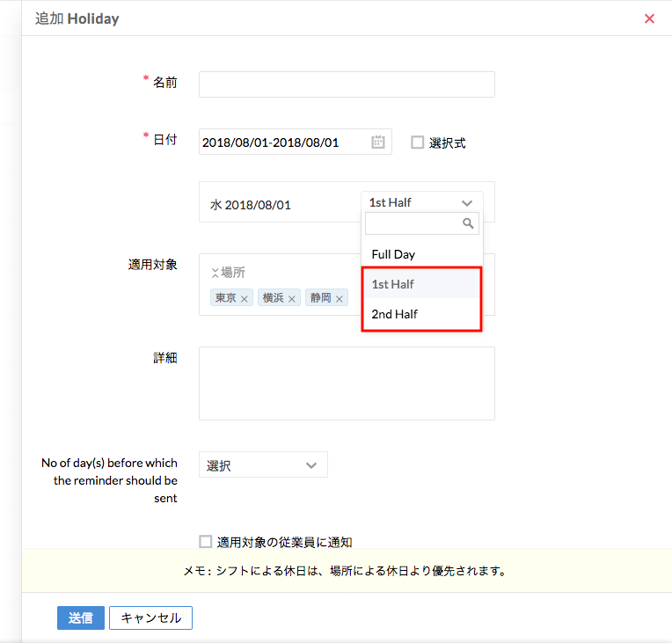Check 適用対象の従業員に通知 option
This screenshot has height=643, width=672.
tap(206, 542)
